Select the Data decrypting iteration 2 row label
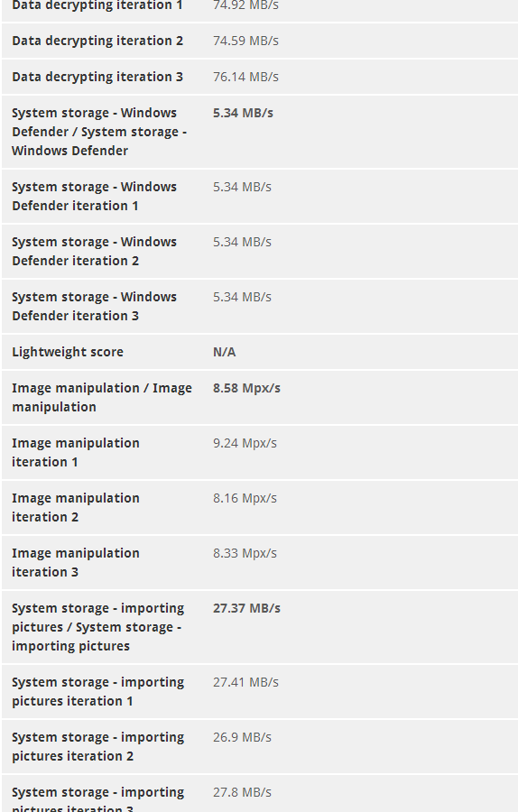Screen dimensions: 518x812 (x=97, y=41)
